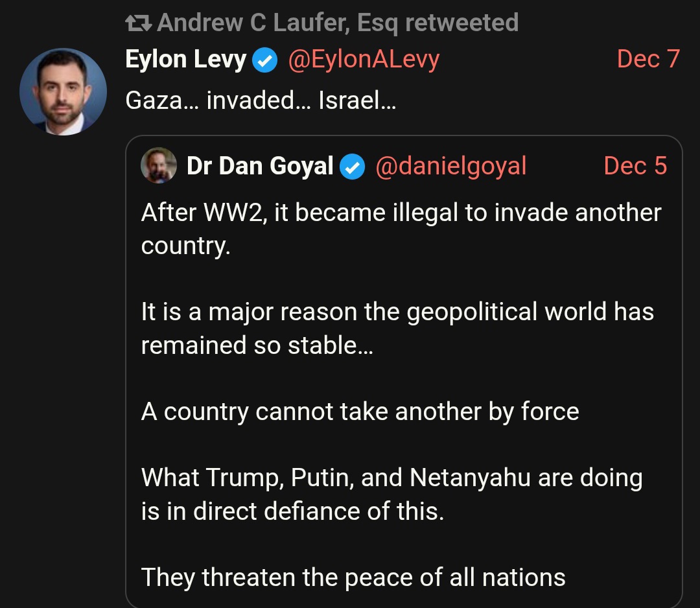Click the Dec 7 timestamp

click(x=648, y=59)
